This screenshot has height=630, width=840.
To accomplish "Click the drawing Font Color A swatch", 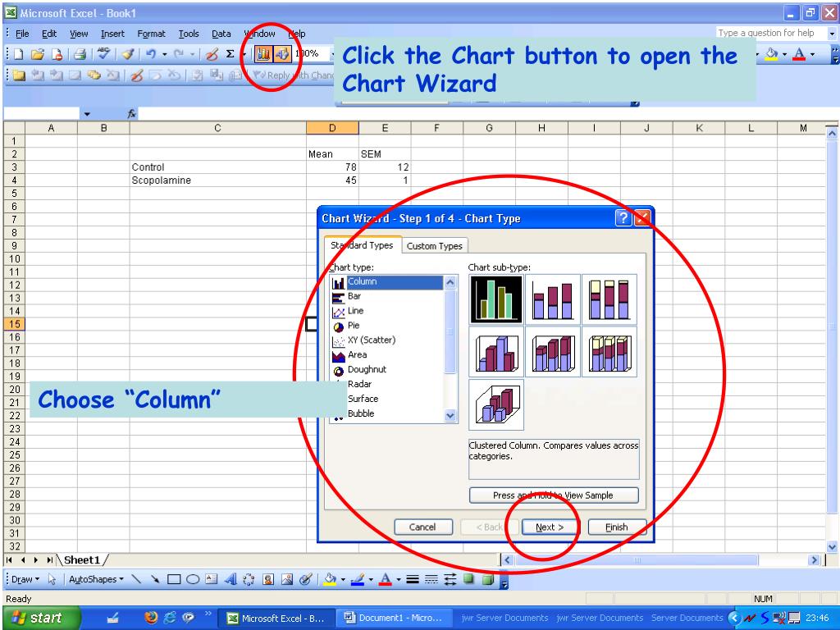I will [x=386, y=579].
